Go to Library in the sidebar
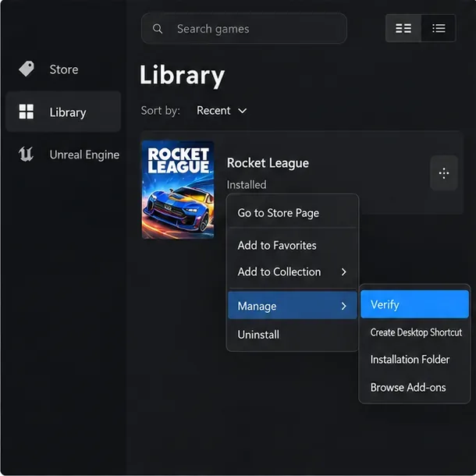Image resolution: width=476 pixels, height=476 pixels. click(x=63, y=112)
